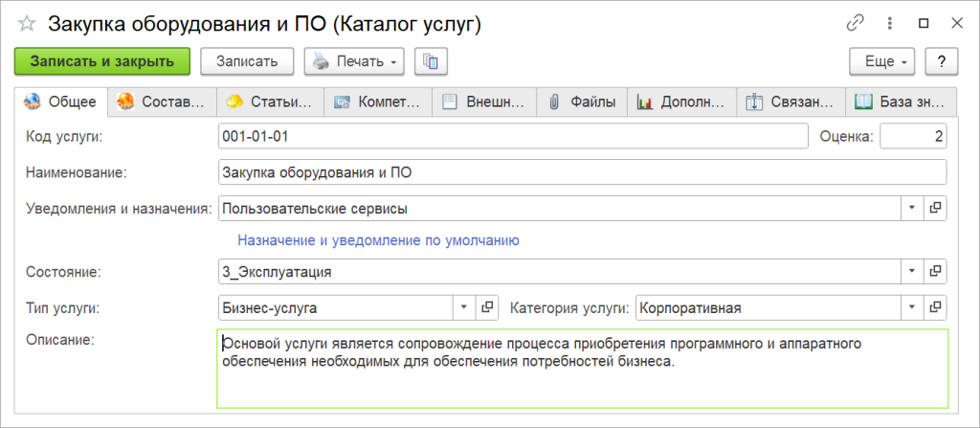
Task: Expand the Категория услуги dropdown
Action: click(912, 307)
